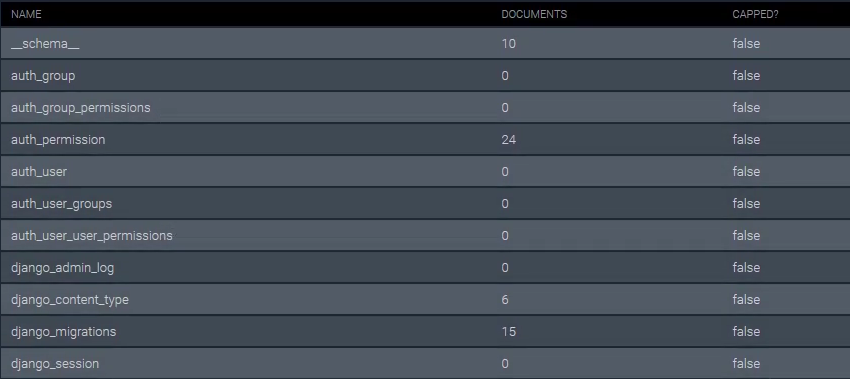Select capped value false for django_migrations
The width and height of the screenshot is (850, 379).
(746, 332)
